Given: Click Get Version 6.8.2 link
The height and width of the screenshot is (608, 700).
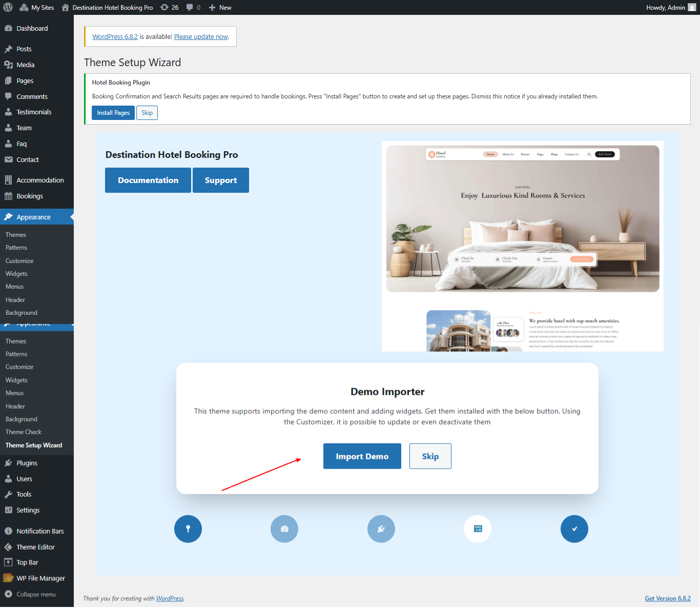Looking at the screenshot, I should pyautogui.click(x=668, y=598).
